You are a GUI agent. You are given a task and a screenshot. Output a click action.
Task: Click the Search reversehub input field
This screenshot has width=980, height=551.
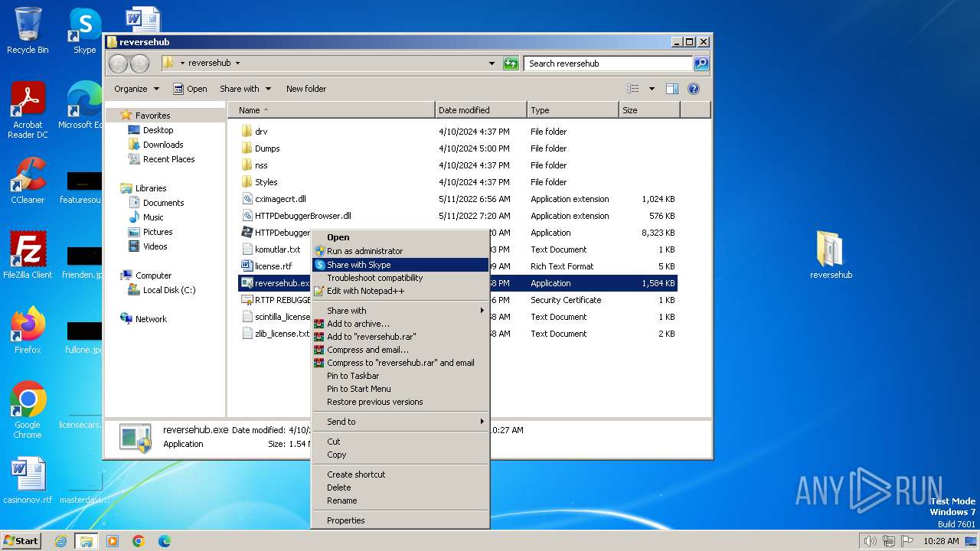click(609, 64)
